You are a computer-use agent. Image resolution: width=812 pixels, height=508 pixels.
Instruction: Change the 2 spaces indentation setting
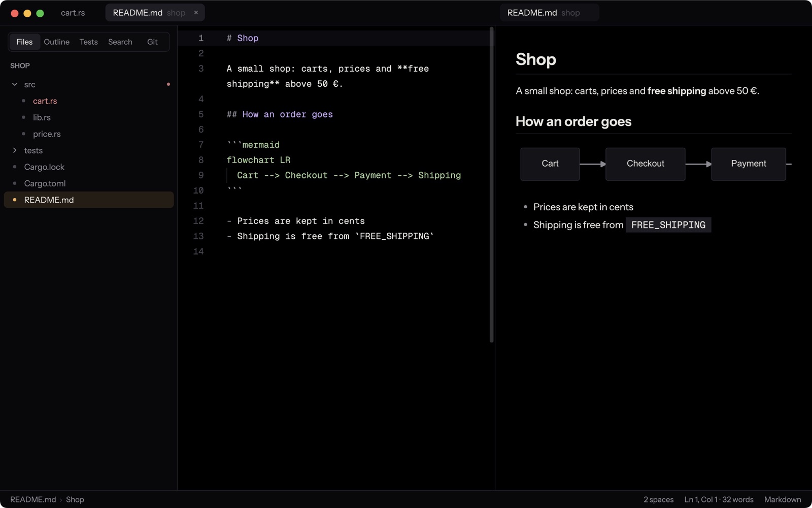658,499
